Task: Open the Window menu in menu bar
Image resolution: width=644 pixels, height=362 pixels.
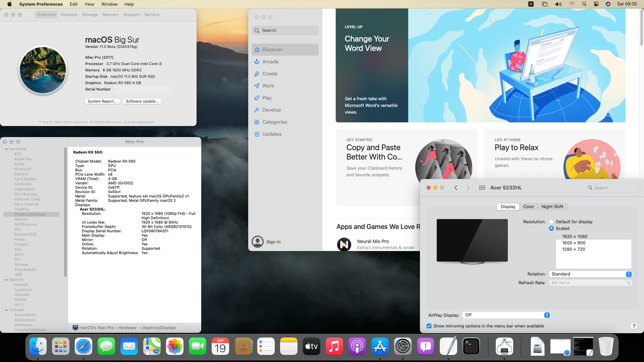Action: tap(110, 4)
